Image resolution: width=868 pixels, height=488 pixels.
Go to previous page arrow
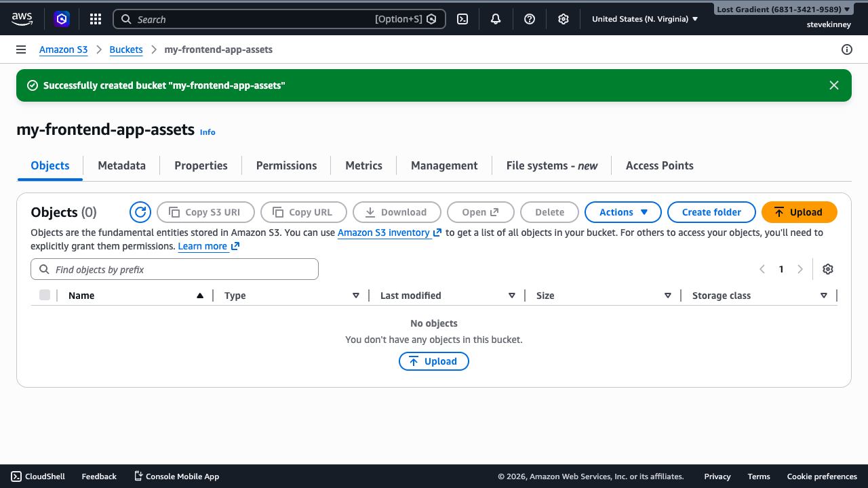[x=762, y=269]
